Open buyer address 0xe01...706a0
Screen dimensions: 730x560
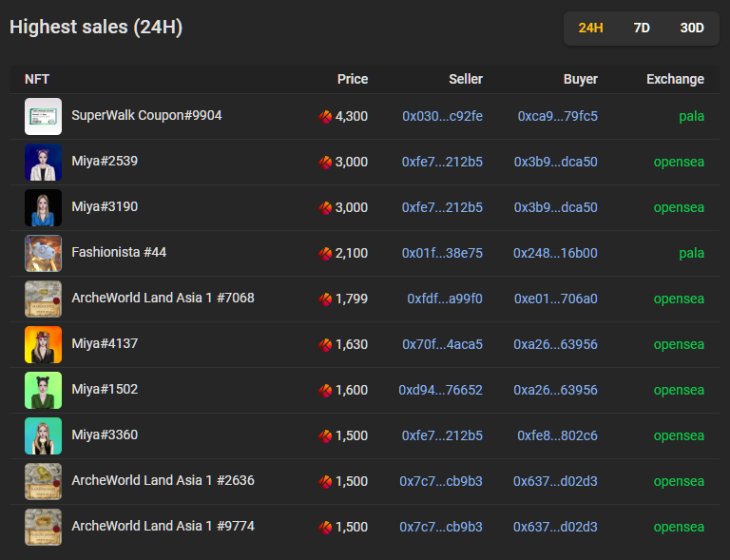click(556, 299)
